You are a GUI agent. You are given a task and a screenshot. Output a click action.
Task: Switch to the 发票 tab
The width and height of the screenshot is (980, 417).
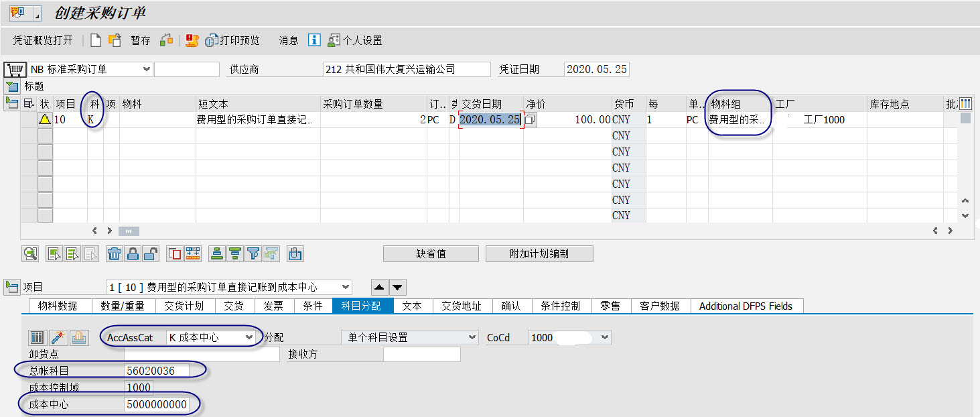pyautogui.click(x=275, y=306)
